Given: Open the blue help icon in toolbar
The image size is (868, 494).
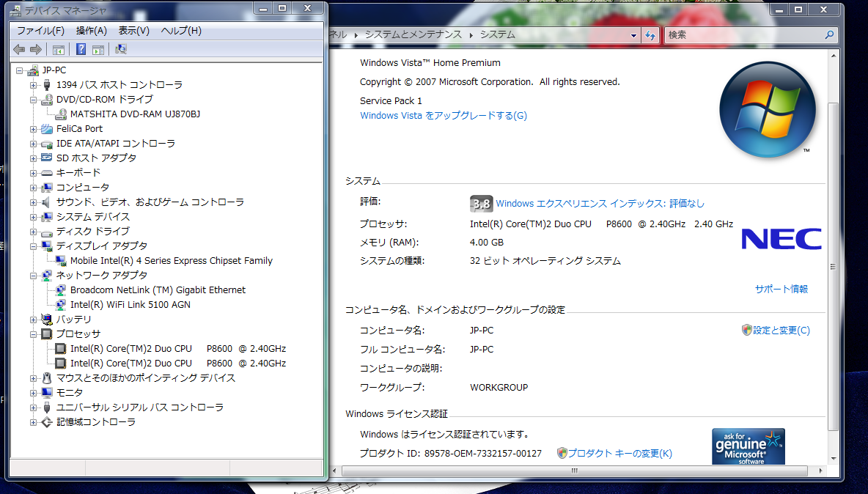Looking at the screenshot, I should pos(81,49).
